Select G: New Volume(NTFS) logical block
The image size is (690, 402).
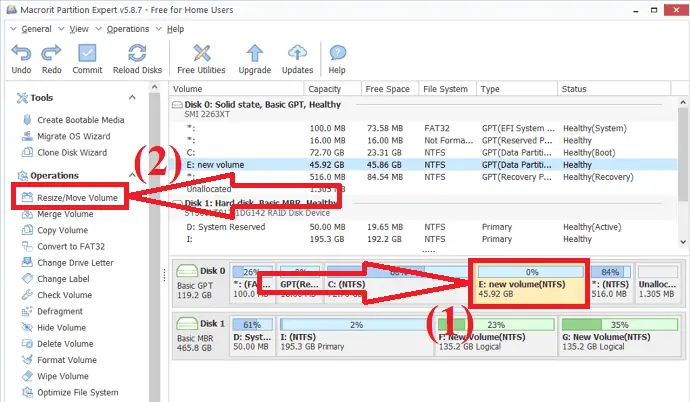pos(620,336)
